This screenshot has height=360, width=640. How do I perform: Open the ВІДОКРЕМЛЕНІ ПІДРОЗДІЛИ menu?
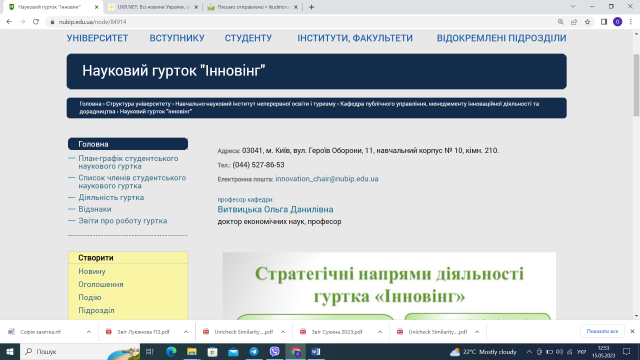[x=501, y=38]
